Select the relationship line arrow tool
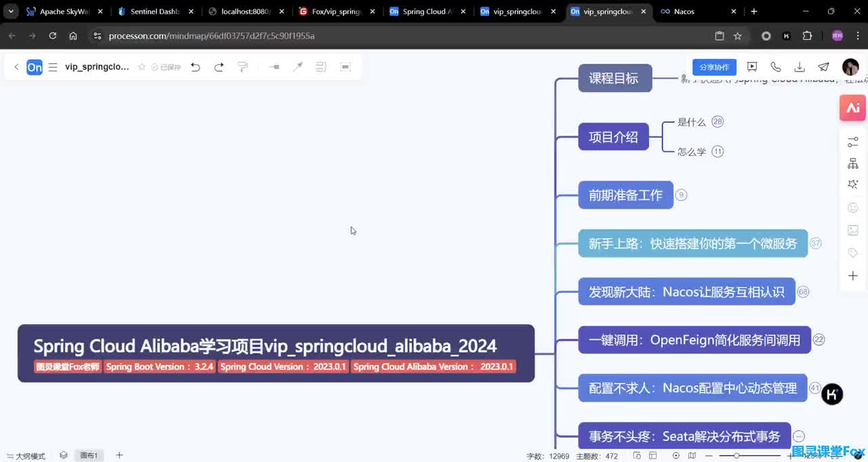The height and width of the screenshot is (462, 868). click(x=298, y=67)
